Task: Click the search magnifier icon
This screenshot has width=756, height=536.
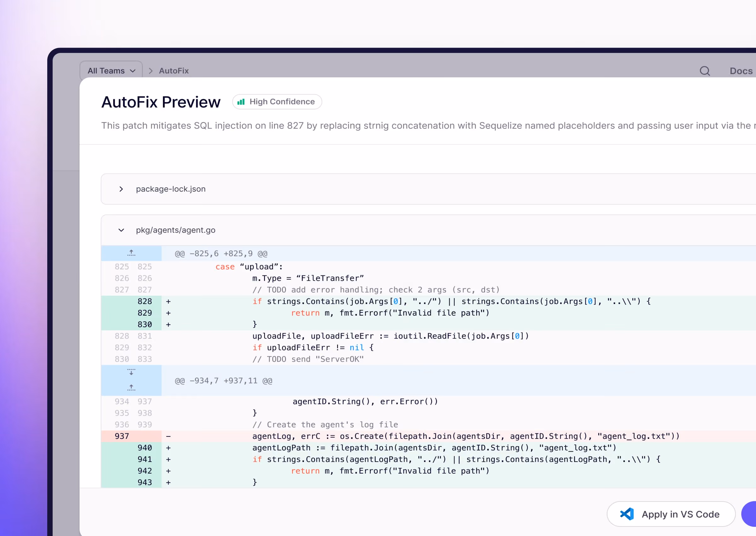Action: (x=705, y=71)
